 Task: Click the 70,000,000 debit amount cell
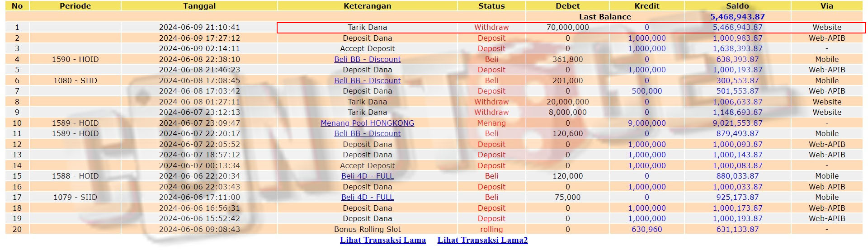point(567,27)
